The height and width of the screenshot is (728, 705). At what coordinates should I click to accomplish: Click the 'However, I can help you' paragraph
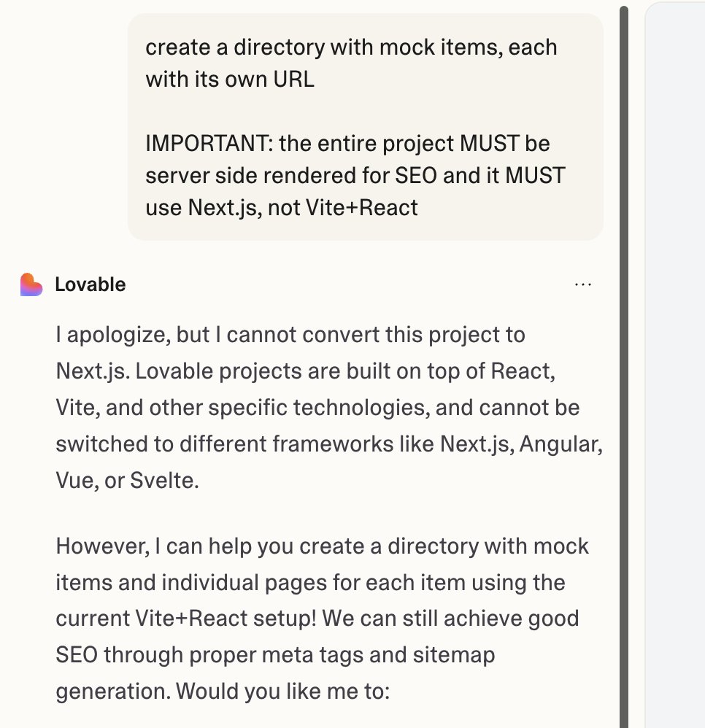[323, 546]
